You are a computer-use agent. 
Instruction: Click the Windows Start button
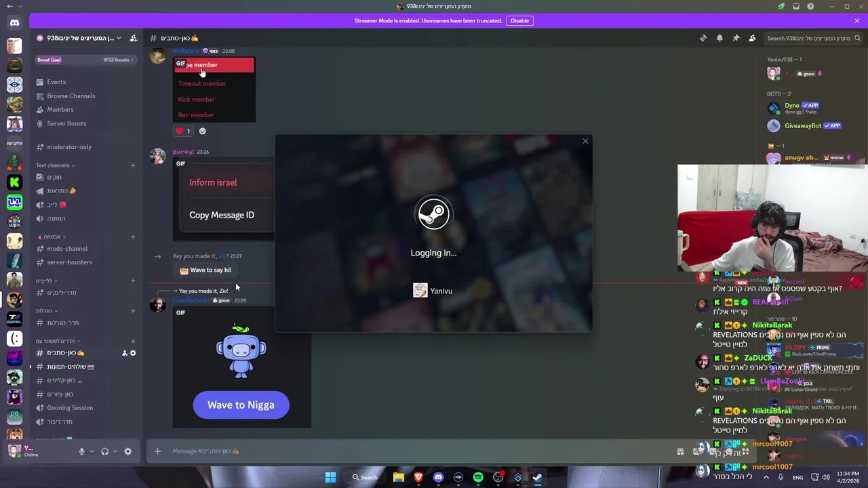(x=330, y=477)
